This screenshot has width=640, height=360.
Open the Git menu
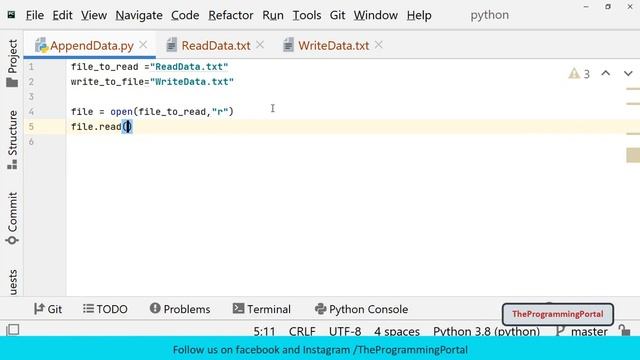[338, 15]
